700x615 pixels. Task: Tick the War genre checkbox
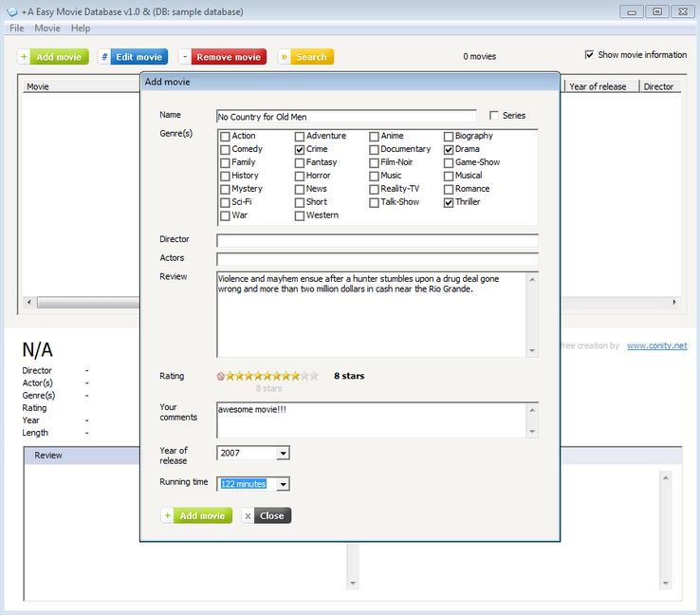(226, 216)
